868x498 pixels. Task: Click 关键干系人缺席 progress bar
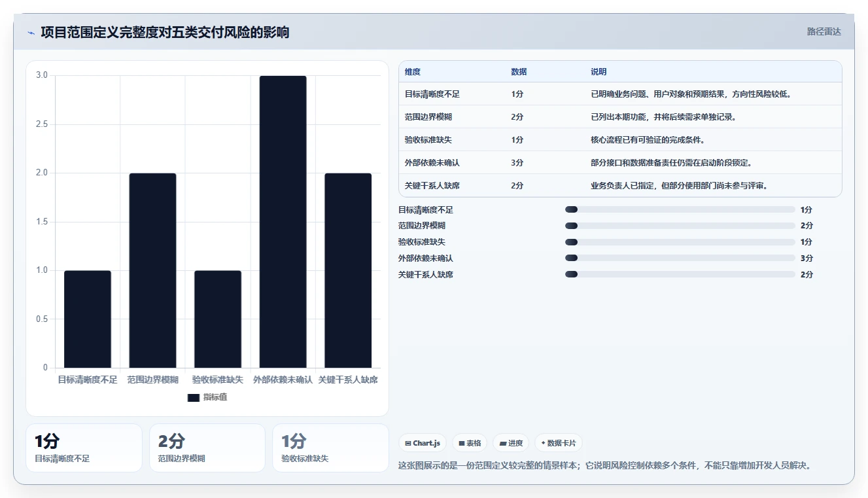680,275
